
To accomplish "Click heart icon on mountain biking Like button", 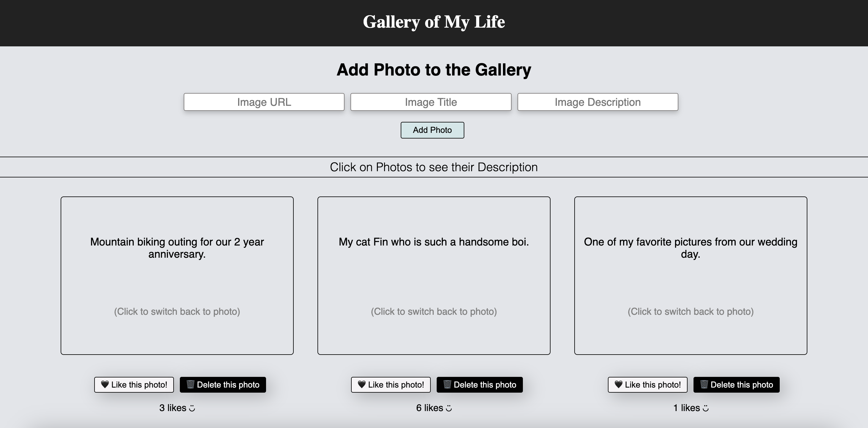I will (x=105, y=384).
